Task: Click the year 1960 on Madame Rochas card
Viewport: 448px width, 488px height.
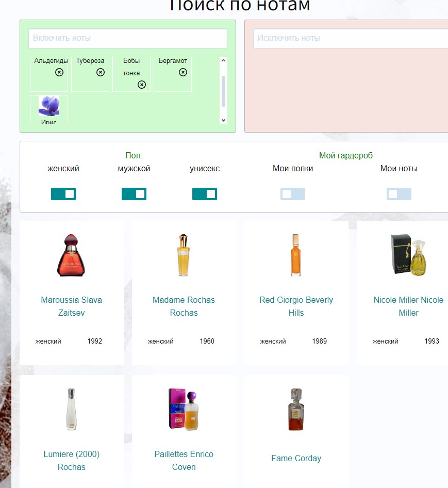Action: point(207,341)
